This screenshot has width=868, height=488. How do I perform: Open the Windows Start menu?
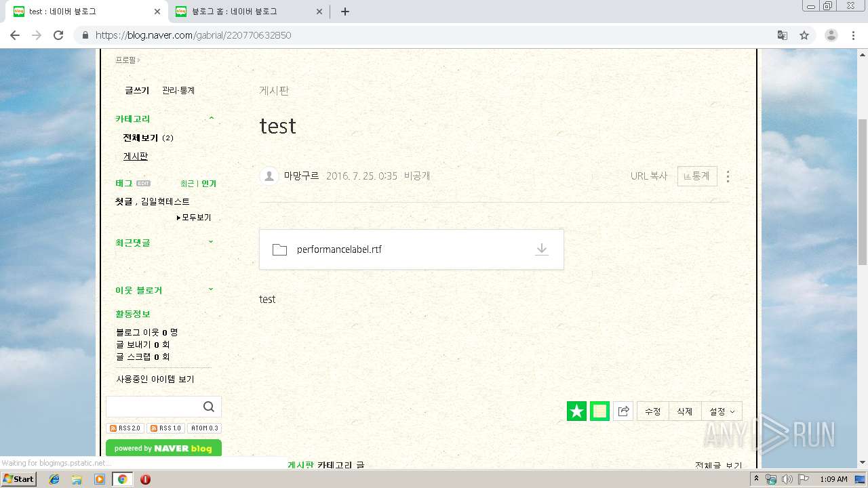click(x=18, y=479)
